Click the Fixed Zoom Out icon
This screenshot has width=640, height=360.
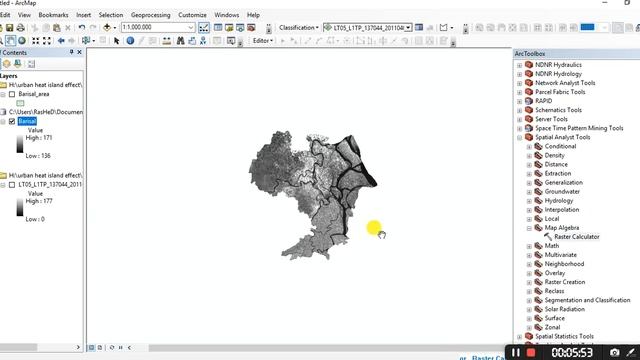[47, 41]
